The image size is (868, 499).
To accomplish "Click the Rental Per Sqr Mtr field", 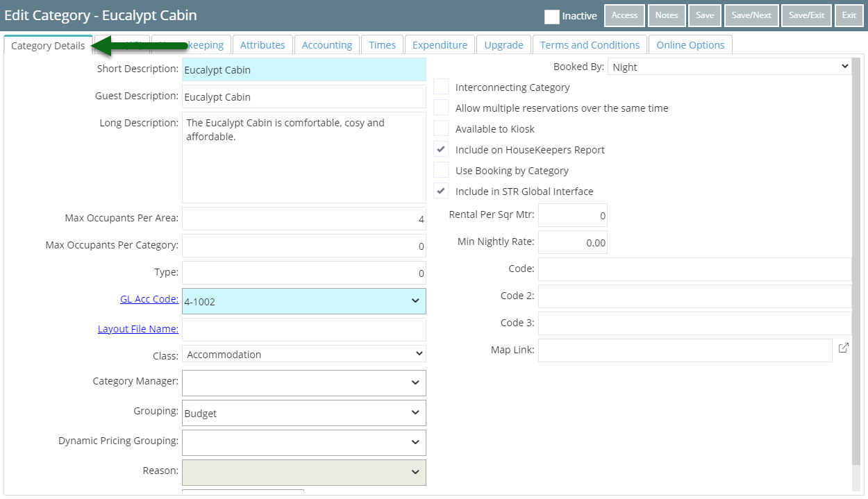I will click(x=573, y=215).
